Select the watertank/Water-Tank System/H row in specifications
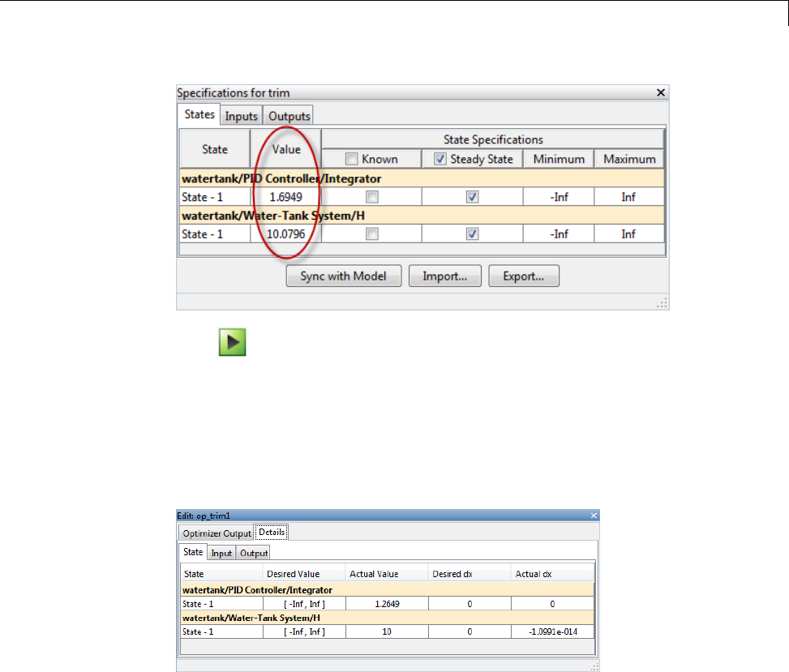 pyautogui.click(x=422, y=216)
